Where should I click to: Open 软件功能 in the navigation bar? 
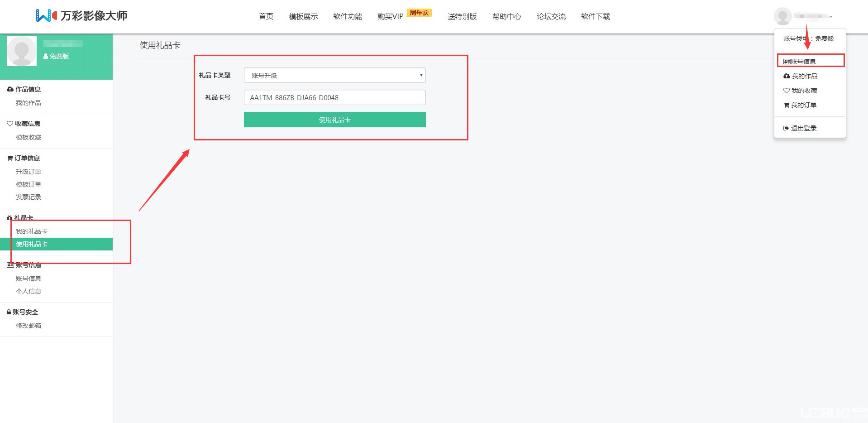348,16
